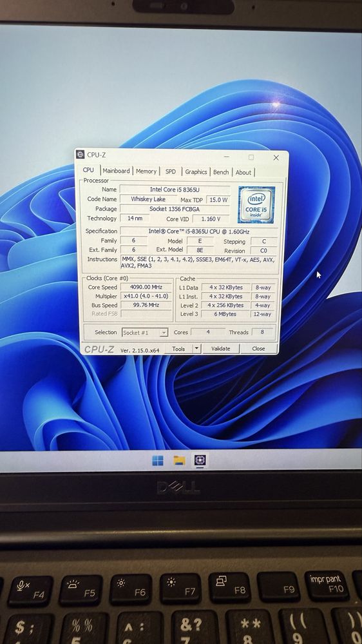The width and height of the screenshot is (362, 644).
Task: Click the Level 2 value '4 x 256 KBytes'
Action: coord(225,306)
